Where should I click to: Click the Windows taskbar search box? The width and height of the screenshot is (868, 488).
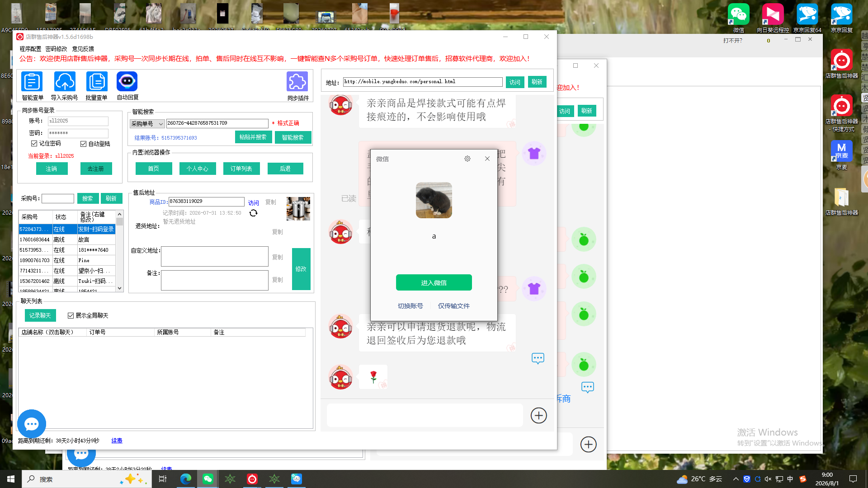(x=87, y=479)
